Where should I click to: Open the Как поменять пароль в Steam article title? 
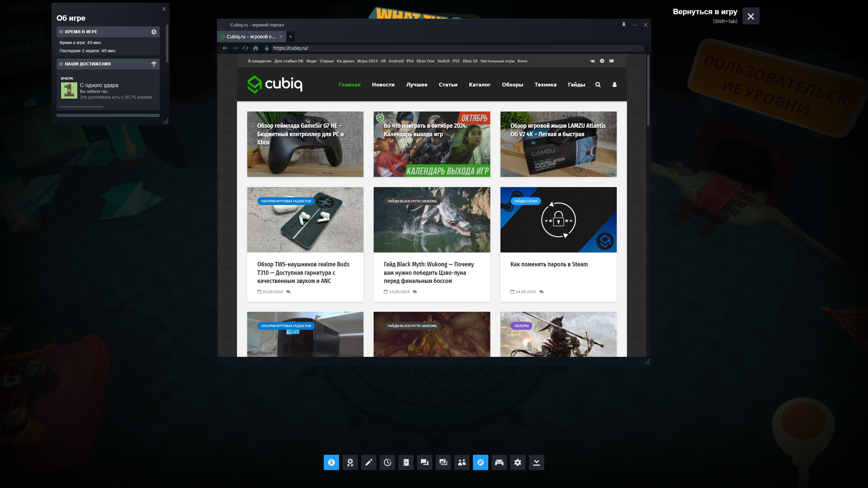(549, 264)
